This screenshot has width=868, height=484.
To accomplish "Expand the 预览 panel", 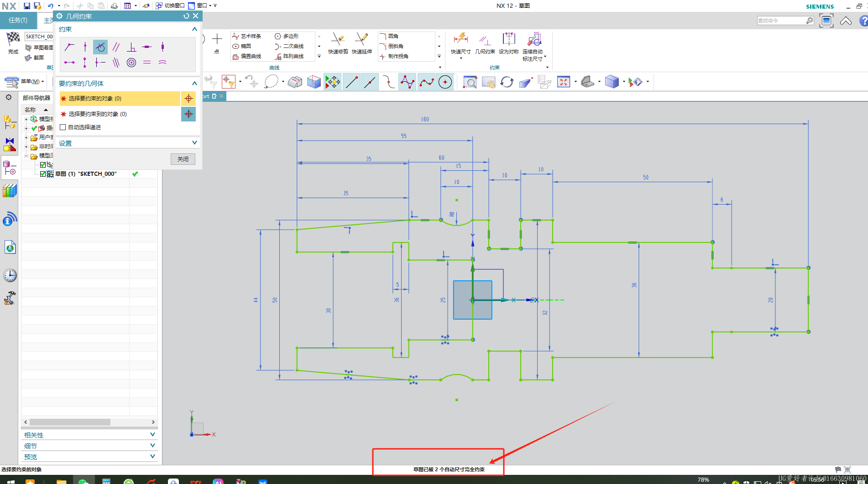I will 152,456.
